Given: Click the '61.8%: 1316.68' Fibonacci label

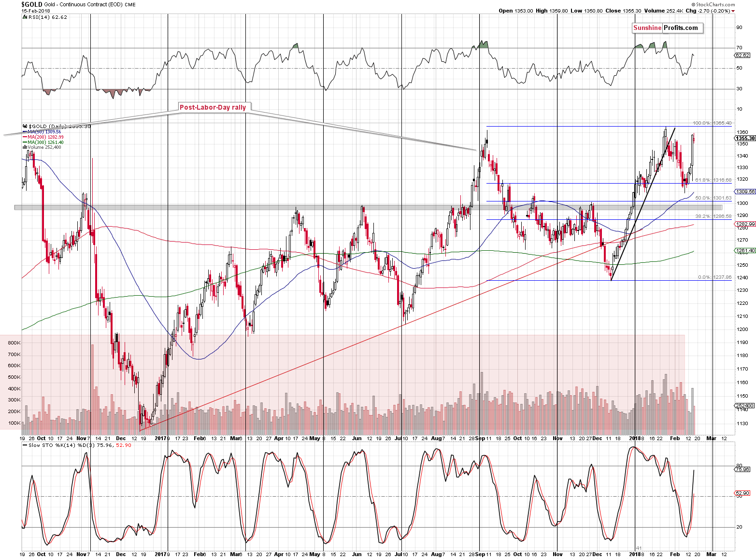Looking at the screenshot, I should [713, 180].
